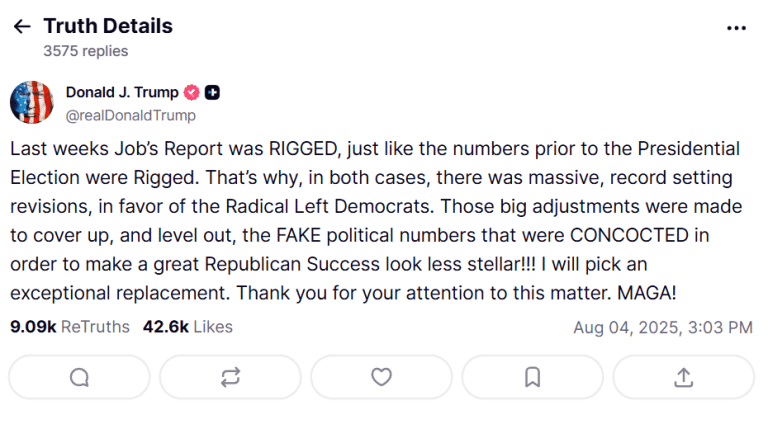Click the Truth Details header title

tap(108, 26)
